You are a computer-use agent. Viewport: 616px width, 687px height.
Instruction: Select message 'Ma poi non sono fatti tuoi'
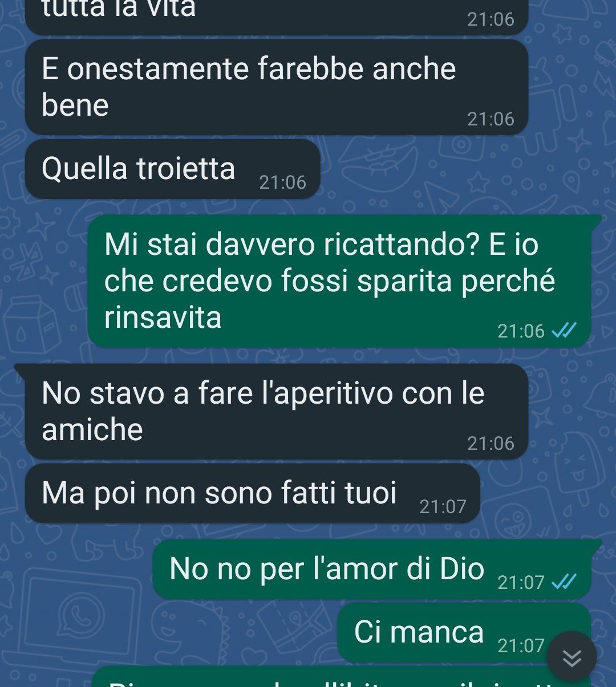[x=253, y=493]
